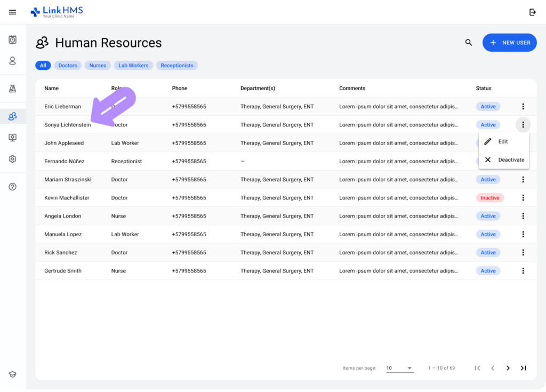The width and height of the screenshot is (546, 392).
Task: Open row actions for Mariam Straszinski
Action: (523, 179)
